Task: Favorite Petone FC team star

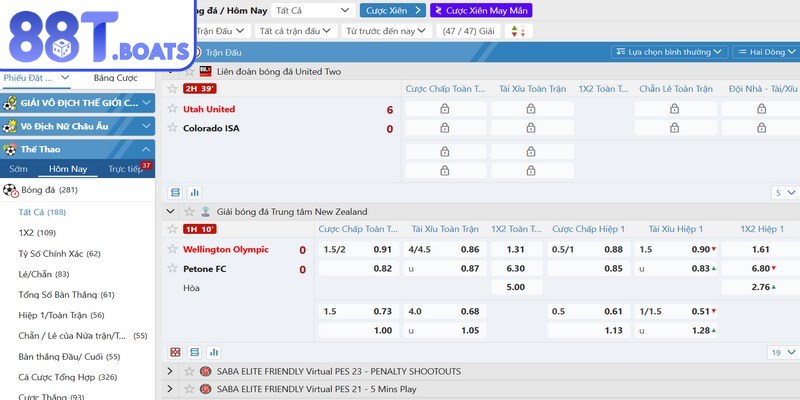Action: 172,268
